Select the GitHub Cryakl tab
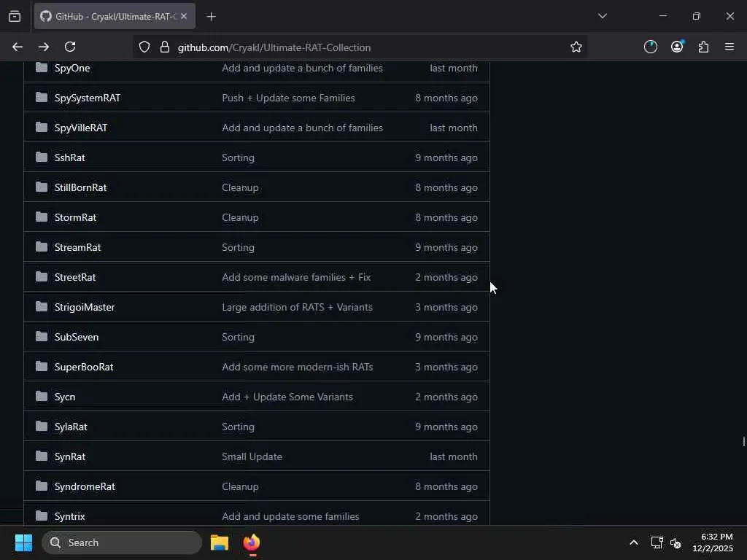The image size is (747, 560). point(115,16)
